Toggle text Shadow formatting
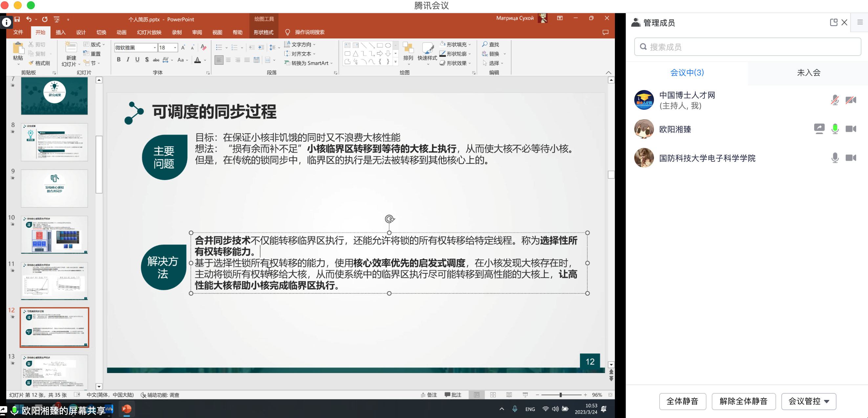This screenshot has height=418, width=868. (146, 60)
